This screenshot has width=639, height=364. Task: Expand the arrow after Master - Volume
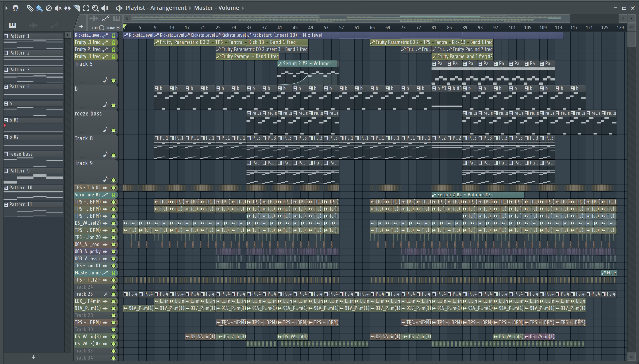(x=243, y=8)
